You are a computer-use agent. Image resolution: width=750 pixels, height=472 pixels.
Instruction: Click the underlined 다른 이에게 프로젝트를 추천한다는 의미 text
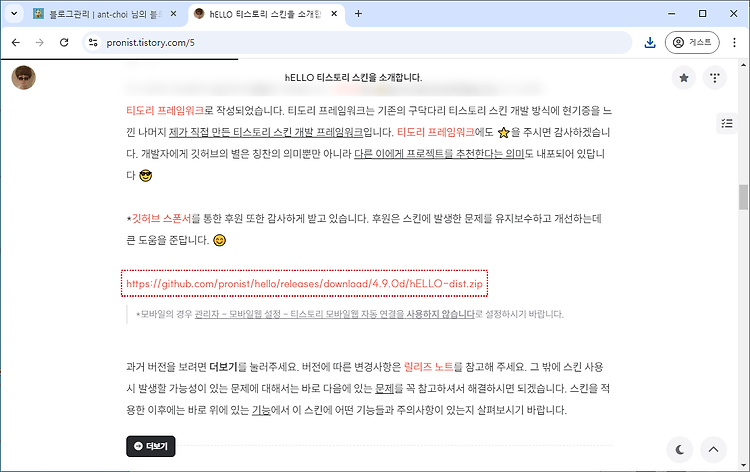439,154
